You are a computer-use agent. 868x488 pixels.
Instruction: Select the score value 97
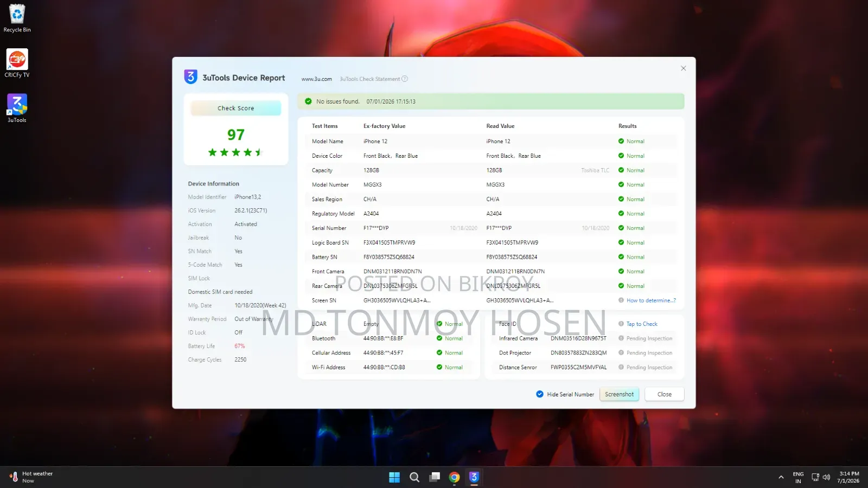coord(236,134)
